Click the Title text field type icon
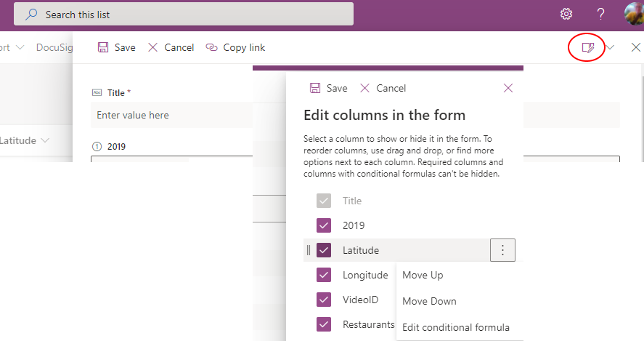Image resolution: width=644 pixels, height=341 pixels. [x=97, y=92]
